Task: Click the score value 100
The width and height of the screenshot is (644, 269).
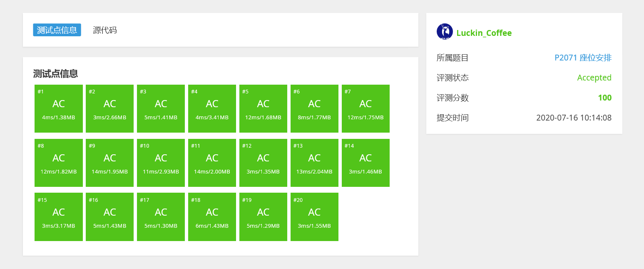Action: click(605, 98)
